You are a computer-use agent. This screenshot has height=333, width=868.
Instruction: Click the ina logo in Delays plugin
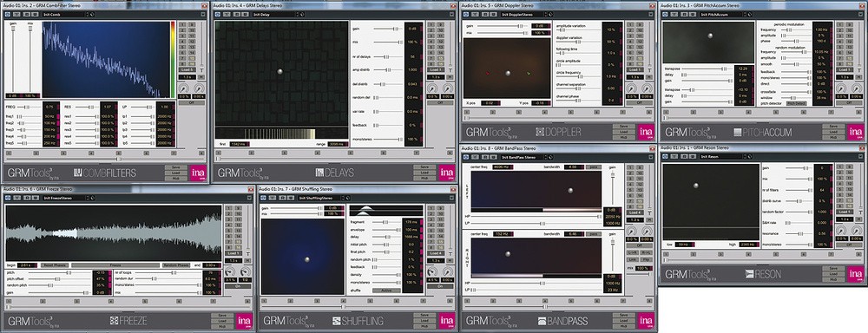coord(447,173)
